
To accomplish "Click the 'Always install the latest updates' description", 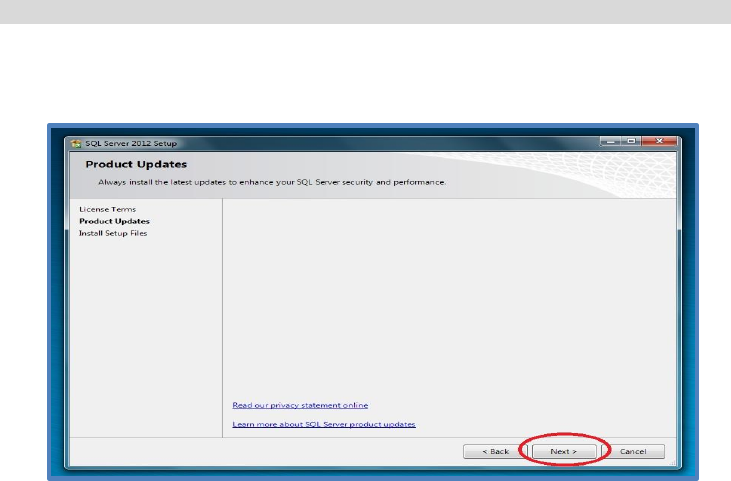I will coord(272,182).
